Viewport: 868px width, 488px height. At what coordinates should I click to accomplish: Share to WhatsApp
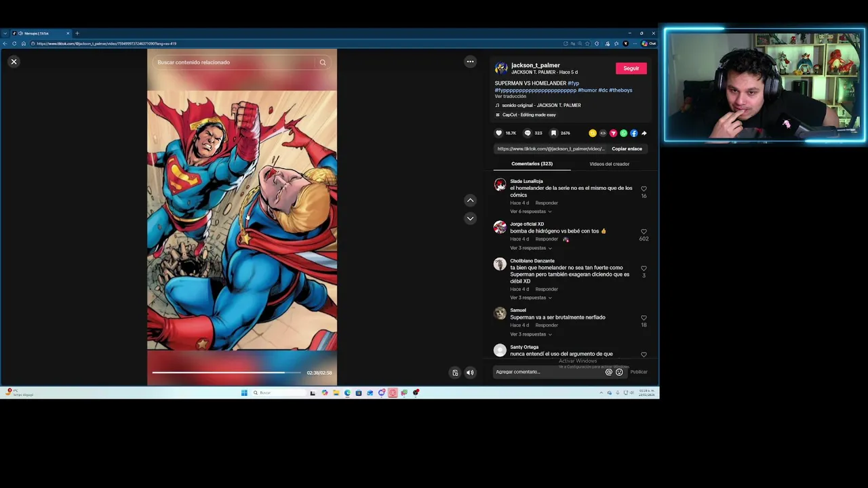[623, 133]
